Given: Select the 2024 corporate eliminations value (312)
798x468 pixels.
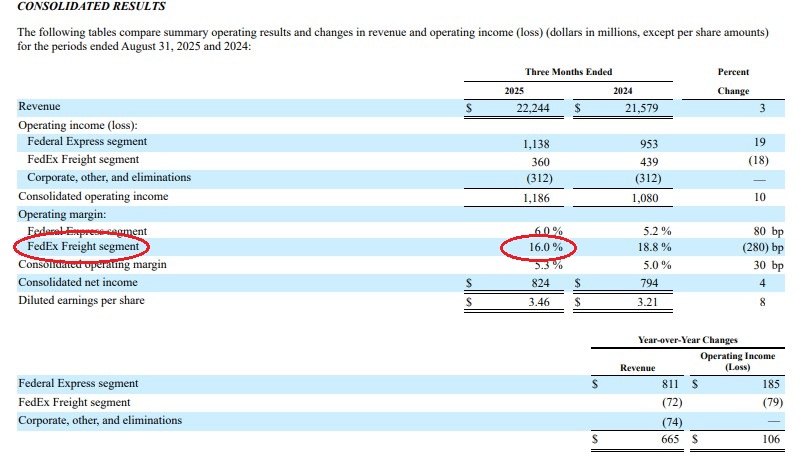Looking at the screenshot, I should point(648,178).
